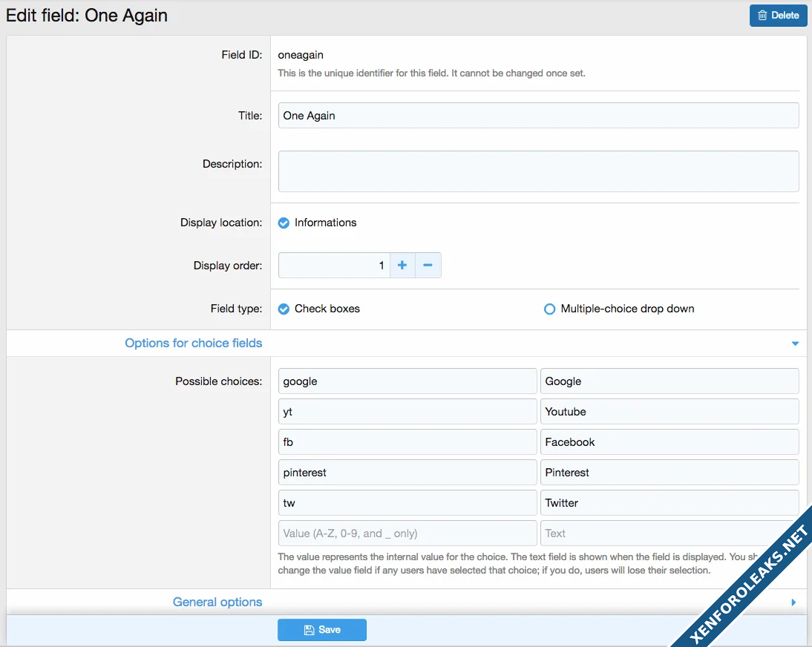Viewport: 812px width, 647px height.
Task: Click the Description text area
Action: tap(538, 171)
